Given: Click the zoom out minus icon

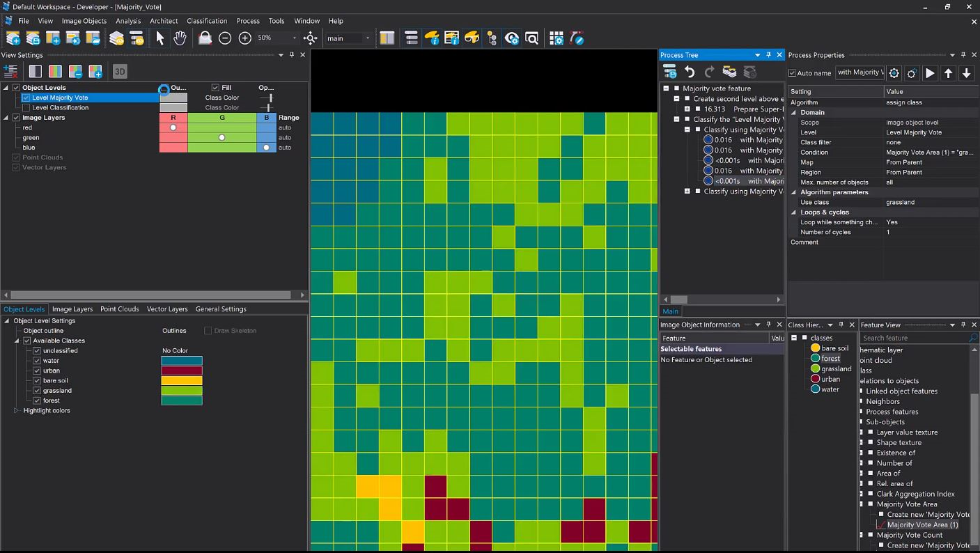Looking at the screenshot, I should (x=225, y=38).
